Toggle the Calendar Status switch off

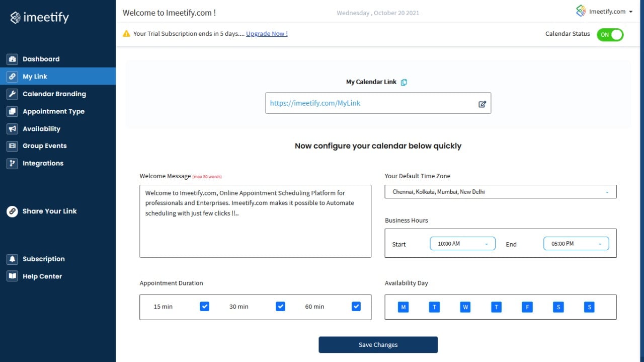[610, 34]
